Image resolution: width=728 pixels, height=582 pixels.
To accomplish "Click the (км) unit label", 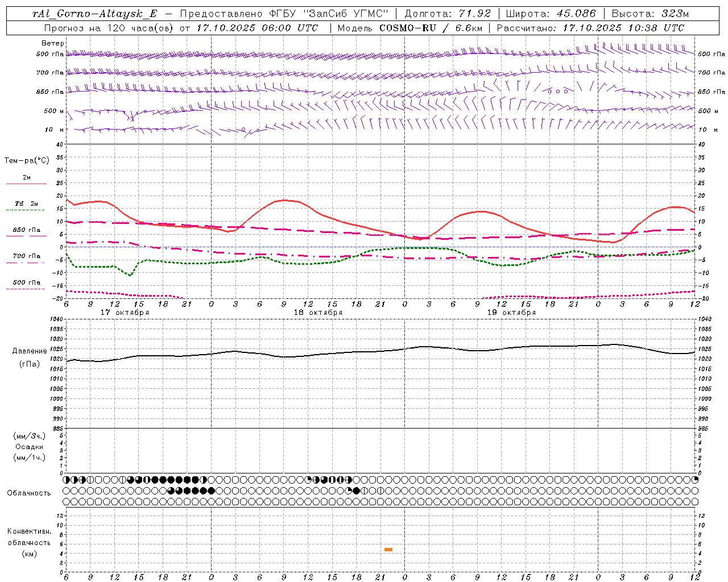I will click(x=29, y=554).
